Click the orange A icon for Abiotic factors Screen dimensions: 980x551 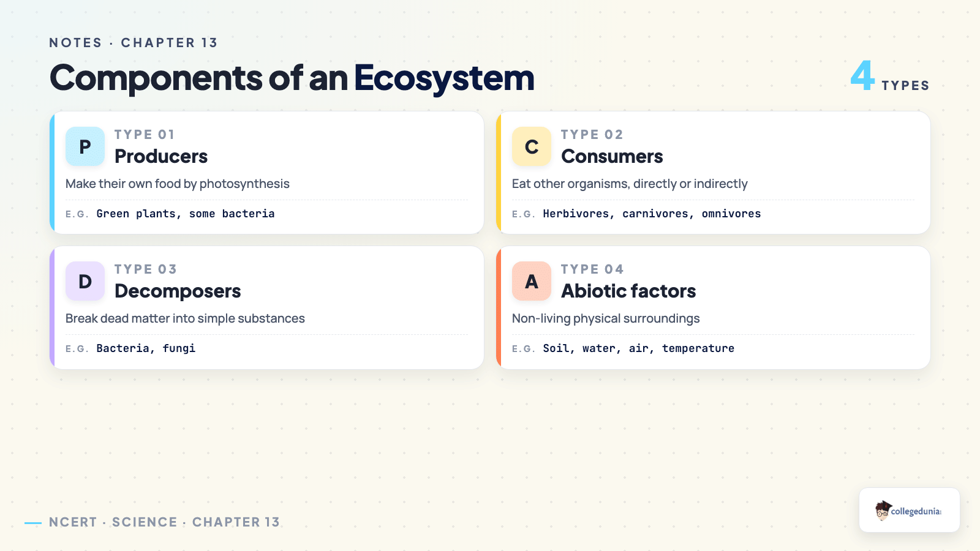coord(532,281)
